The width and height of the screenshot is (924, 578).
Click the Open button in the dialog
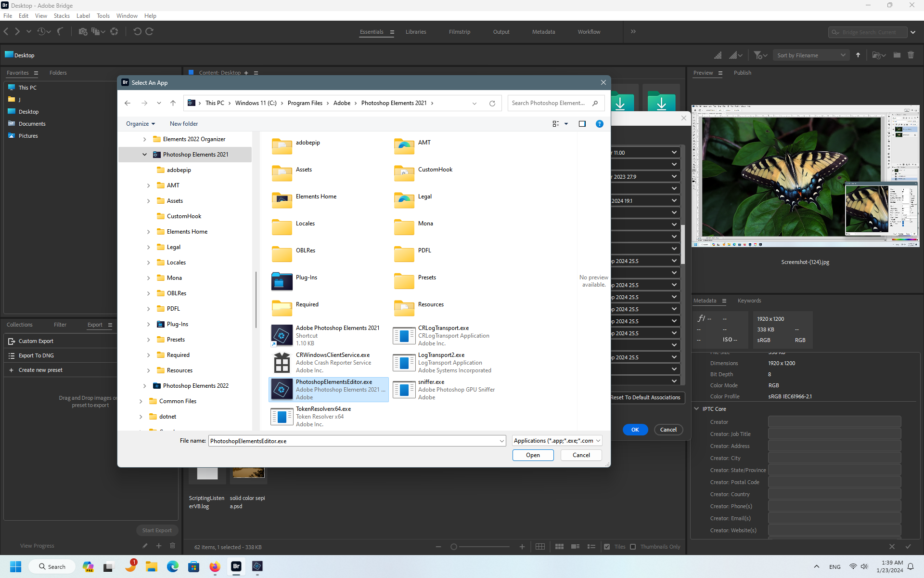tap(533, 455)
